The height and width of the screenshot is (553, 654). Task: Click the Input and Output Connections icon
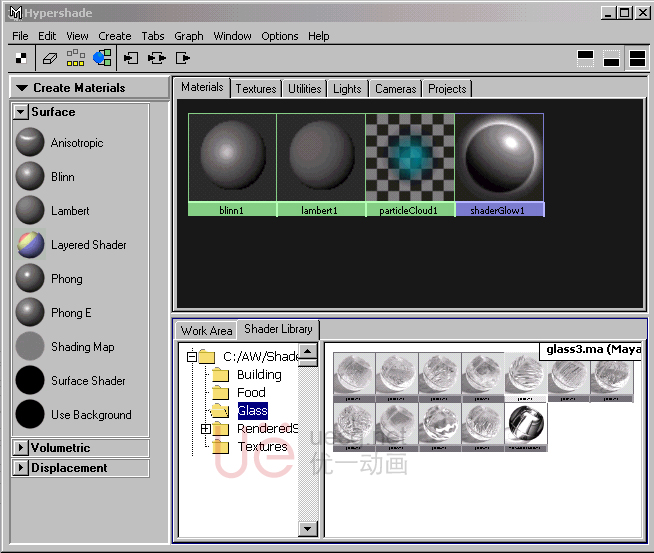[157, 58]
